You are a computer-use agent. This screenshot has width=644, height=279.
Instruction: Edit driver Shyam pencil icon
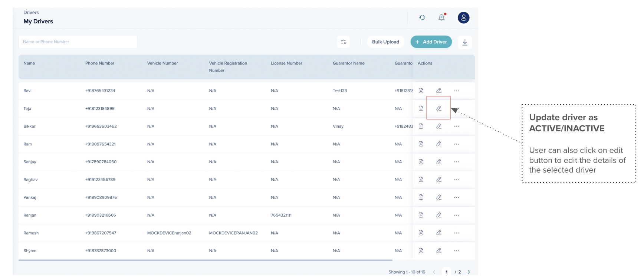tap(439, 251)
